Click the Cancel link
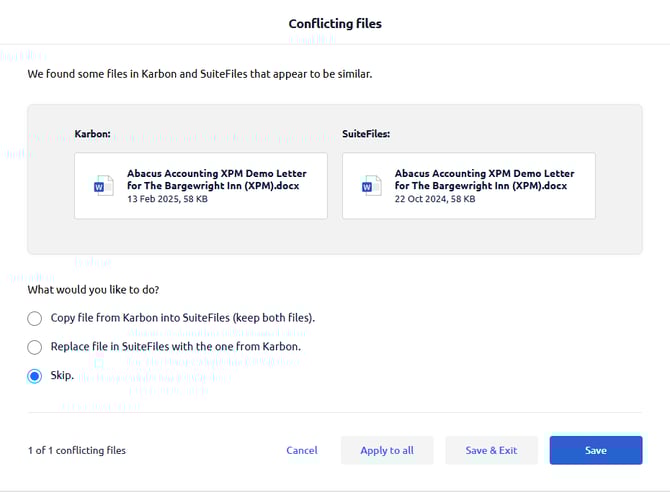Image resolution: width=670 pixels, height=492 pixels. point(301,450)
